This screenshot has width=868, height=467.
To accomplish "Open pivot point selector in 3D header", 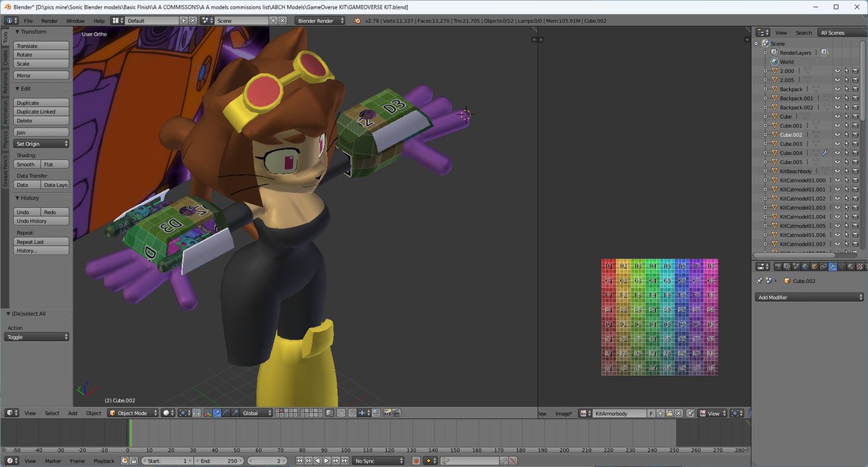I will [183, 413].
